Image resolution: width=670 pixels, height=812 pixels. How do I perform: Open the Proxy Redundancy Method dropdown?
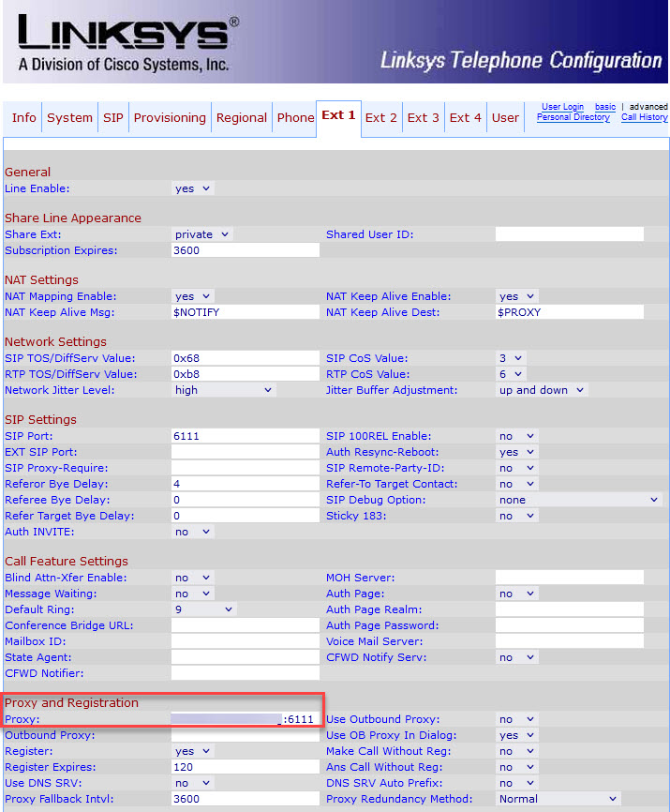558,799
